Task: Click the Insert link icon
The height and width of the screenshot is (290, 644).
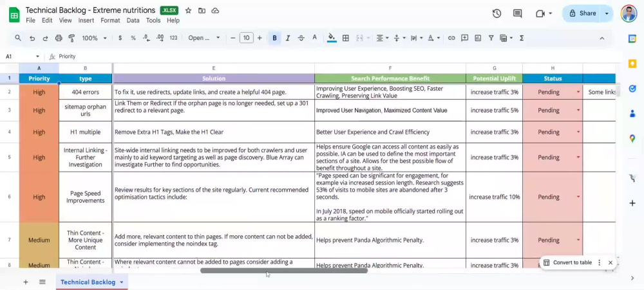Action: [451, 38]
